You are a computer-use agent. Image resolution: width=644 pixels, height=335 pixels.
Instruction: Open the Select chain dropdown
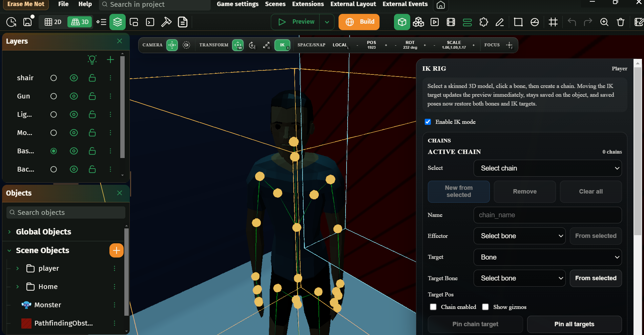[547, 168]
